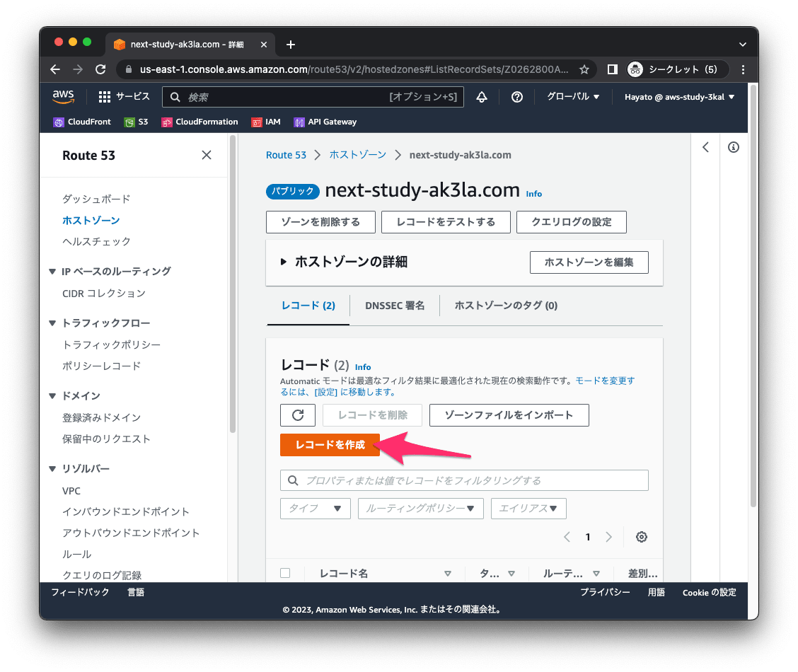Viewport: 798px width, 672px height.
Task: Open ダッシュボード in sidebar
Action: click(x=96, y=199)
